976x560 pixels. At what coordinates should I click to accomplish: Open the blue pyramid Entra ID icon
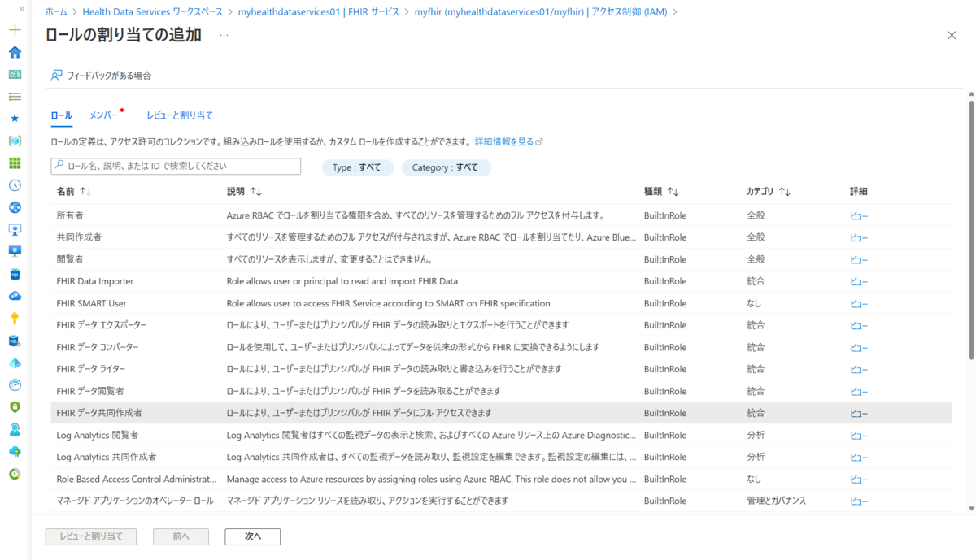[x=15, y=362]
